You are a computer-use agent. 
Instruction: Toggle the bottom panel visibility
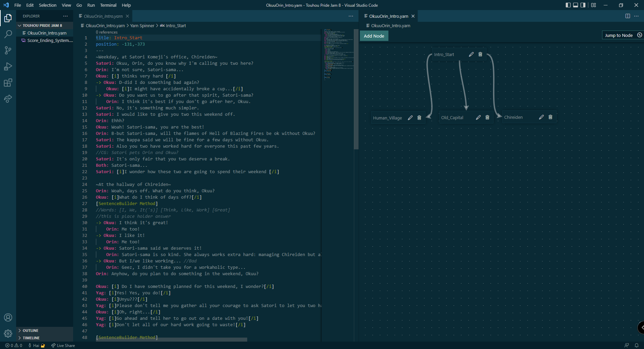576,5
